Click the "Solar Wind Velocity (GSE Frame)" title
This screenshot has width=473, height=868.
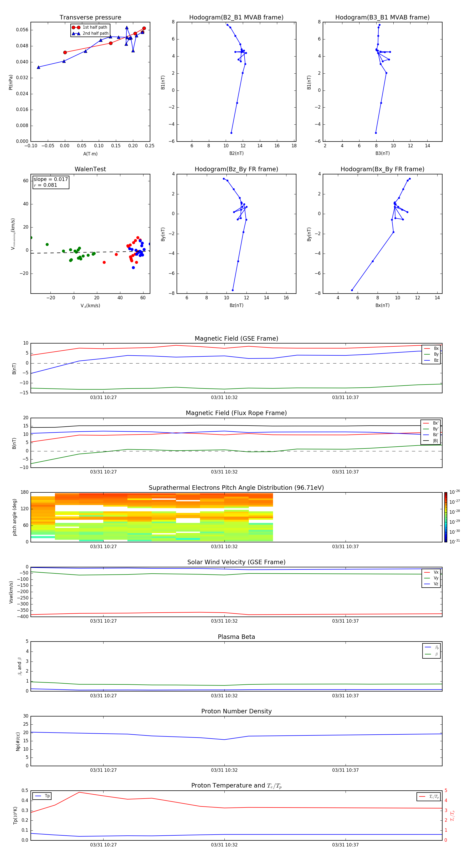236,562
